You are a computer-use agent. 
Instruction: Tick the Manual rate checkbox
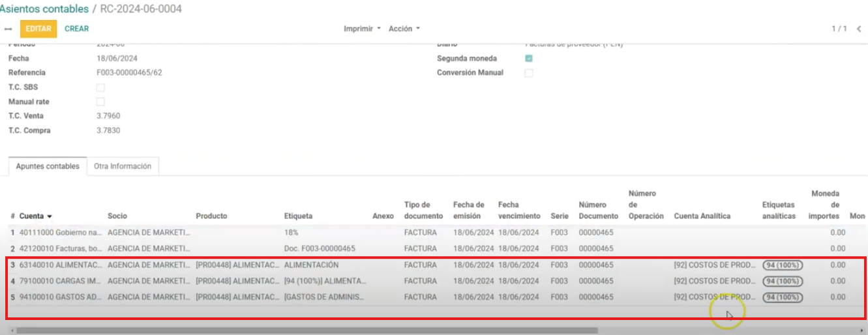[x=100, y=102]
